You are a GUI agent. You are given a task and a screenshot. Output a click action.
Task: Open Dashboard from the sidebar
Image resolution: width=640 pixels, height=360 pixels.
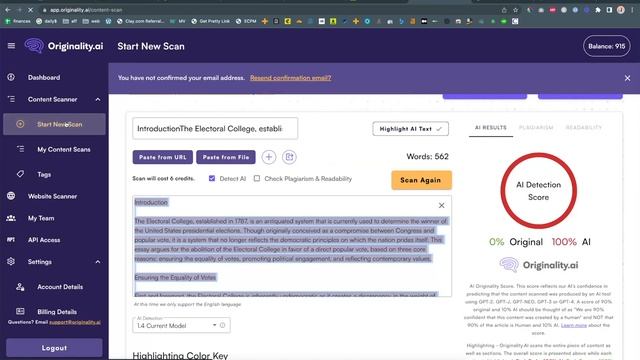pyautogui.click(x=44, y=78)
